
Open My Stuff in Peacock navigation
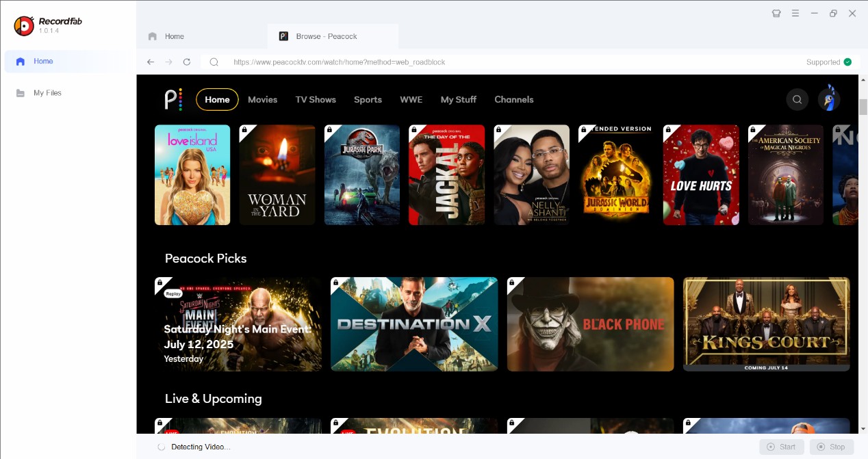(458, 99)
